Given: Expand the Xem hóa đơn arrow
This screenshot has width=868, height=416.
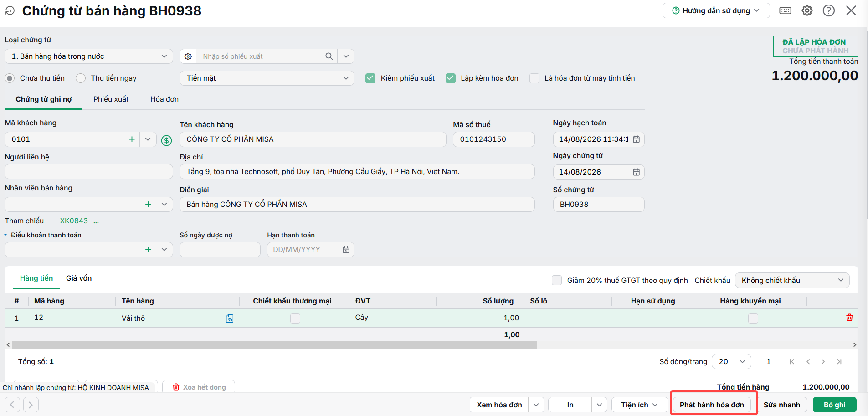Looking at the screenshot, I should point(536,405).
